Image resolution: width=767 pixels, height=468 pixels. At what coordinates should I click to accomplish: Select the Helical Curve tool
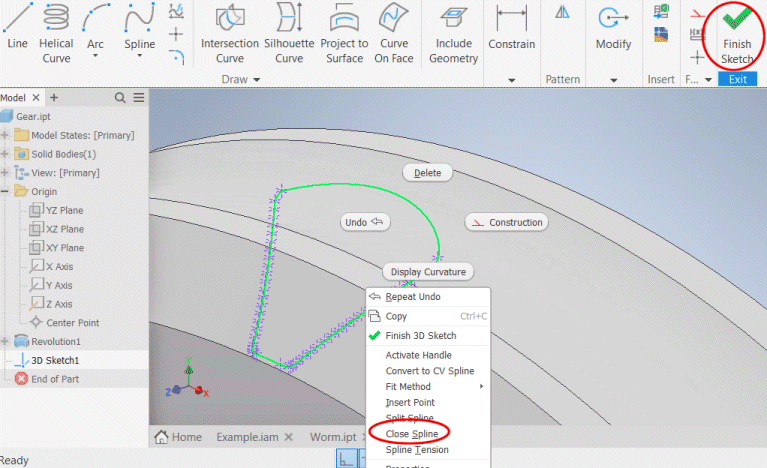[x=56, y=33]
